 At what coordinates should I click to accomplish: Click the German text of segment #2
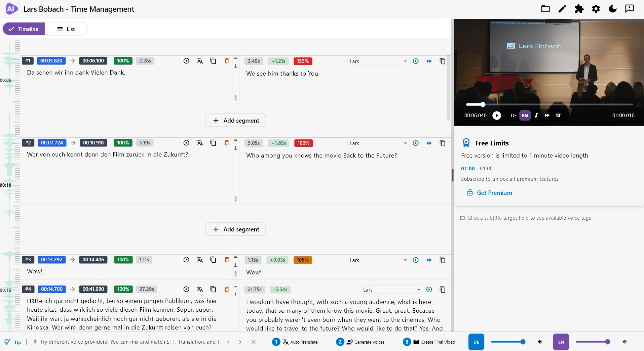pyautogui.click(x=108, y=155)
